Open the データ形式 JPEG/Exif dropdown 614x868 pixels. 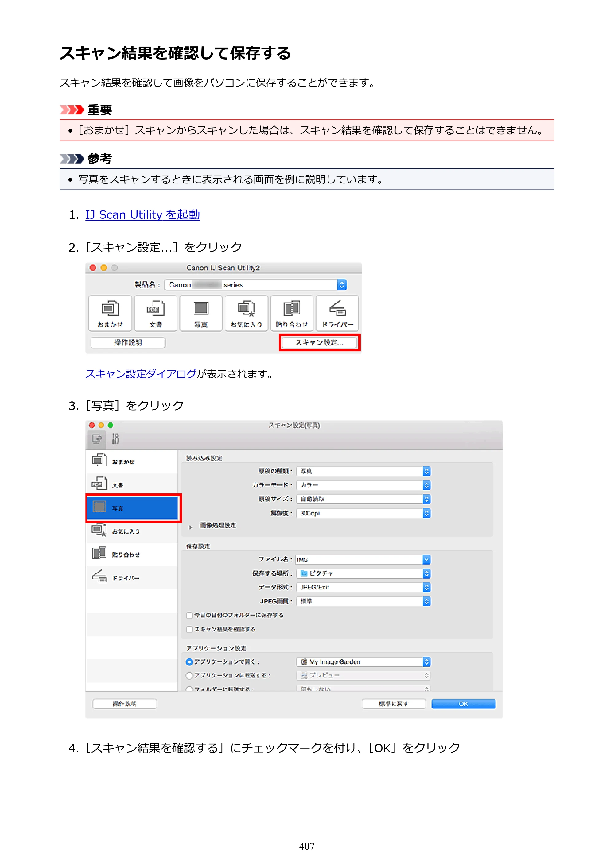coord(363,588)
